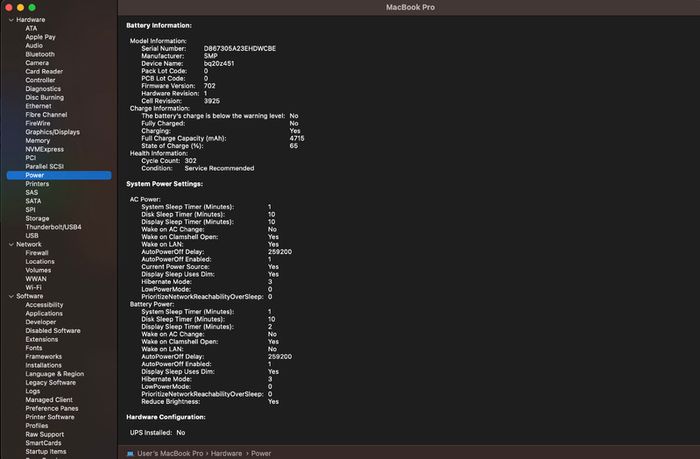Select Audio in the sidebar
This screenshot has height=459, width=700.
34,46
